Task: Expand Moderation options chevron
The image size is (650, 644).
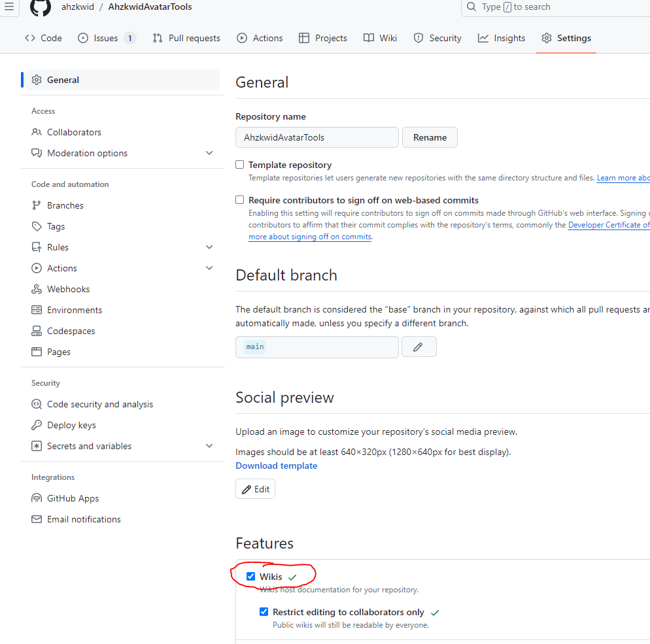Action: point(209,153)
